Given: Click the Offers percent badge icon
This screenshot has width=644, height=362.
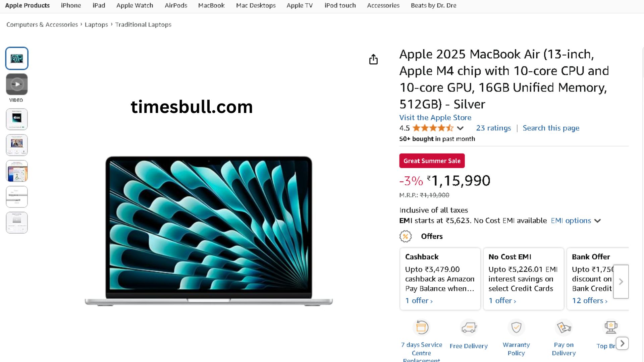Looking at the screenshot, I should pyautogui.click(x=406, y=236).
